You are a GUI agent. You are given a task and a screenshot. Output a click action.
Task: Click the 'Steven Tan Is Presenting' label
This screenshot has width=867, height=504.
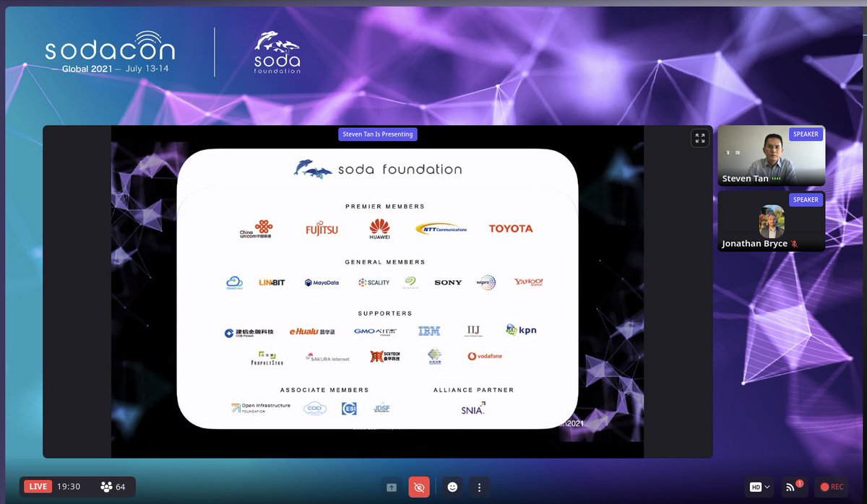click(x=378, y=134)
